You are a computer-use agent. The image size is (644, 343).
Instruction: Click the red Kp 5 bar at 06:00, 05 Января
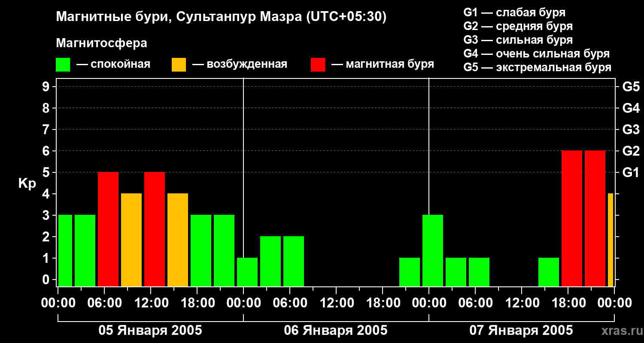(x=108, y=229)
